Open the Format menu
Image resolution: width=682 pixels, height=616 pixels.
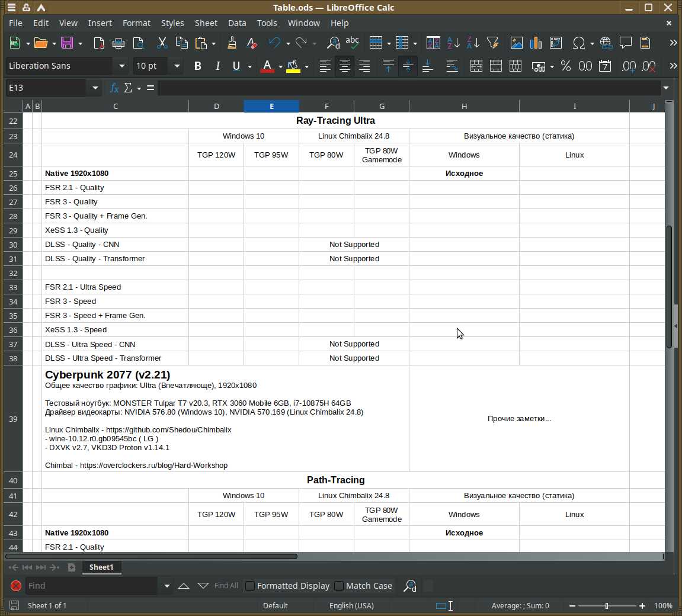point(136,23)
